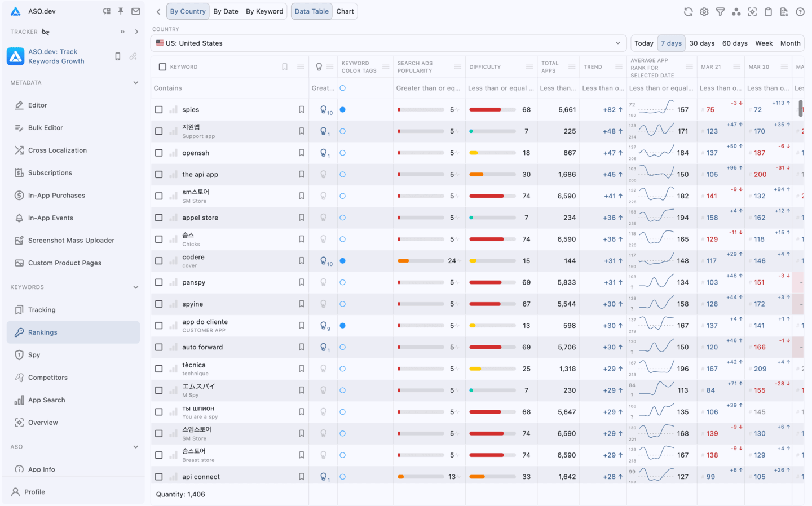The width and height of the screenshot is (812, 506).
Task: Select the checkbox for the codere keyword
Action: [158, 260]
